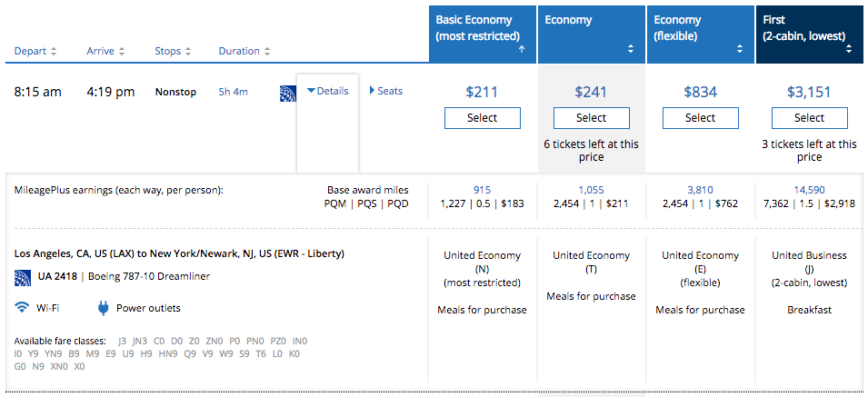
Task: Select the $834 Economy flexible fare
Action: (x=701, y=118)
